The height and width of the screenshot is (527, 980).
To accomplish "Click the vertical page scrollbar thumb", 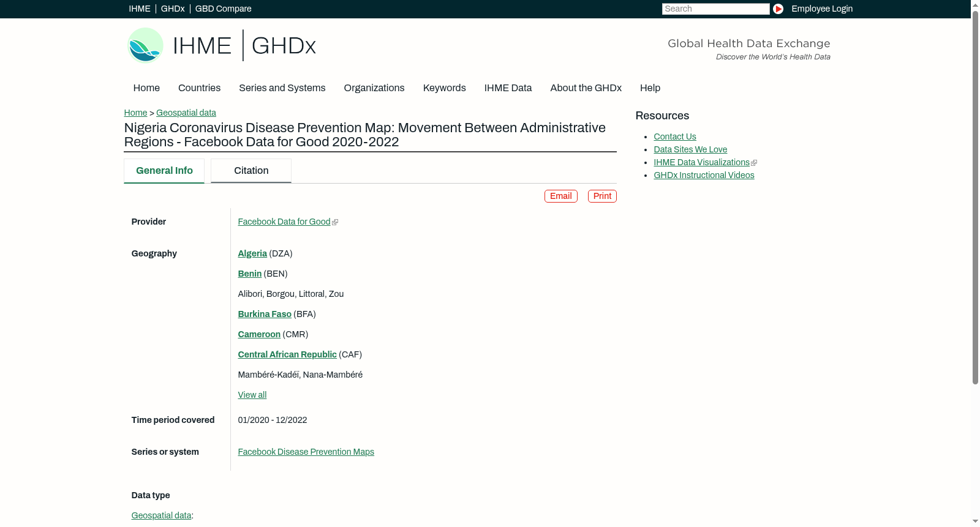I will coord(975,197).
